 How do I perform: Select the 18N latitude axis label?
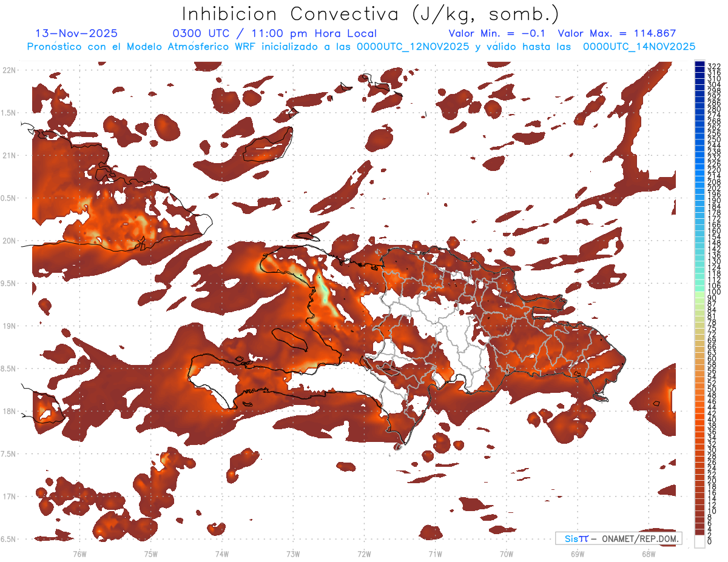point(8,411)
